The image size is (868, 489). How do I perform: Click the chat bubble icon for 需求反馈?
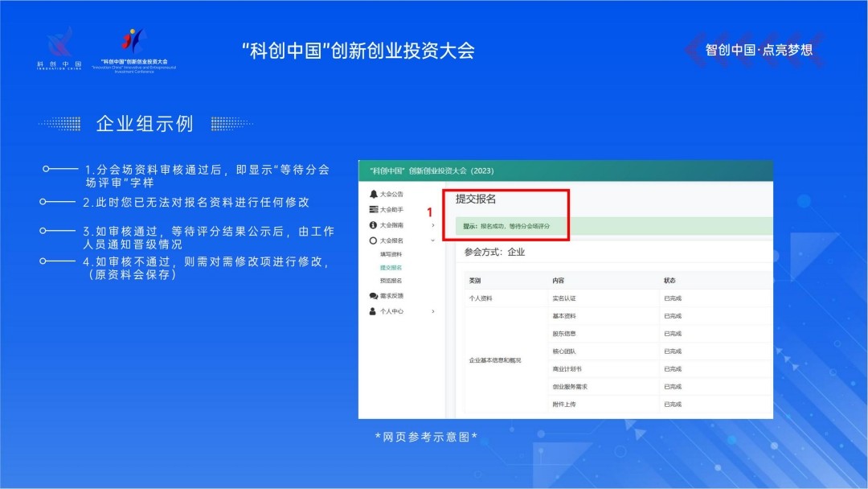(373, 296)
